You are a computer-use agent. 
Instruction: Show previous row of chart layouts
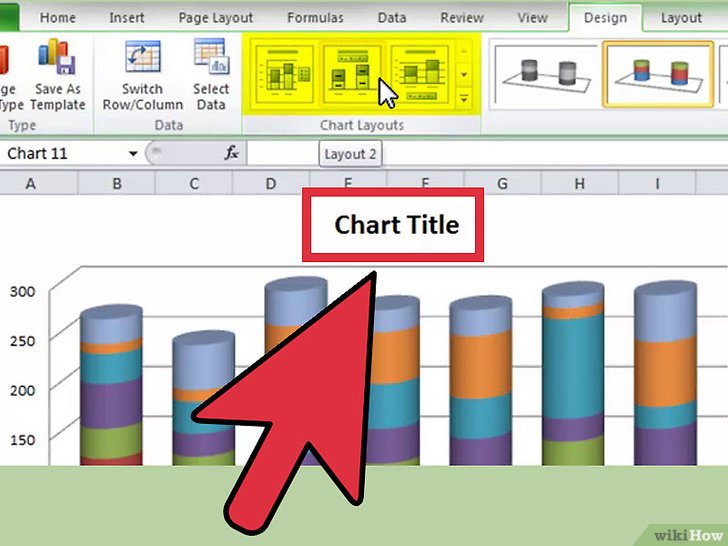tap(464, 51)
